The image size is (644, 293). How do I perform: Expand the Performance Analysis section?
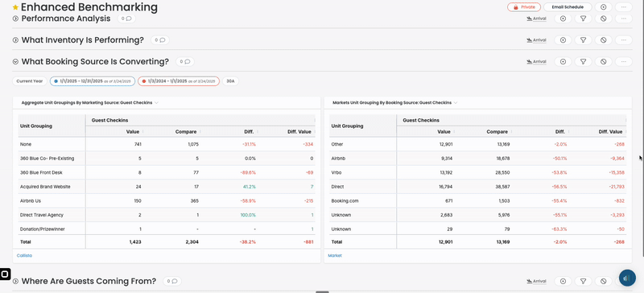coord(15,19)
